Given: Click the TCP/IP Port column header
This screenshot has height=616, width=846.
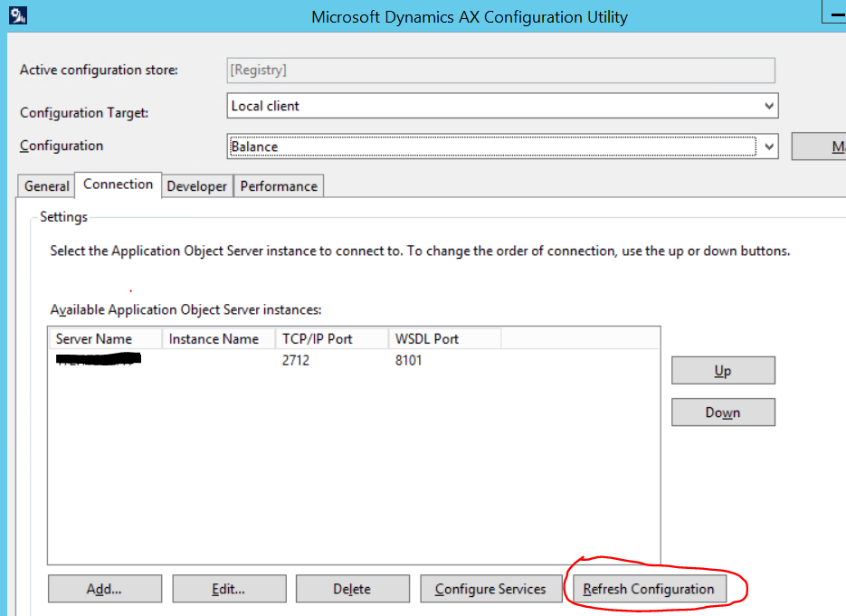Looking at the screenshot, I should pyautogui.click(x=332, y=338).
